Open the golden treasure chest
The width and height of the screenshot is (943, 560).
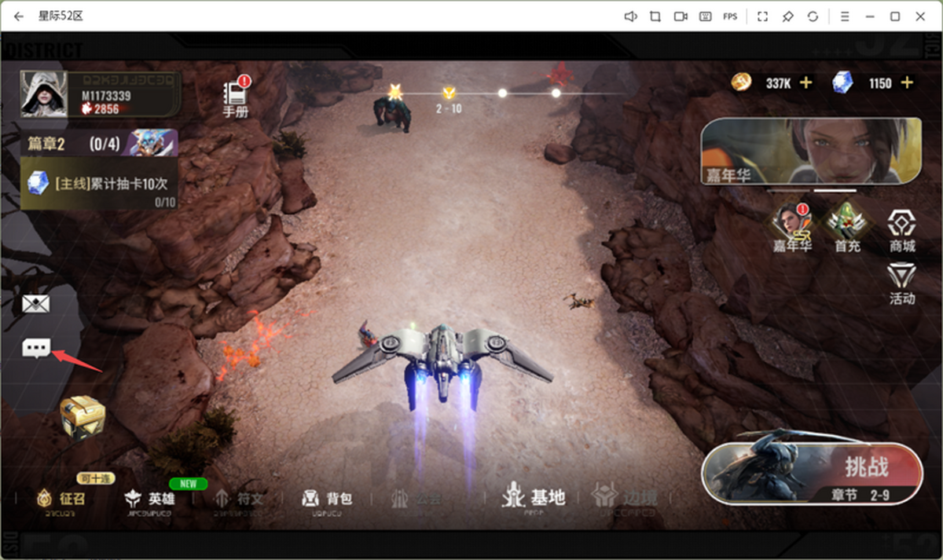click(x=82, y=415)
